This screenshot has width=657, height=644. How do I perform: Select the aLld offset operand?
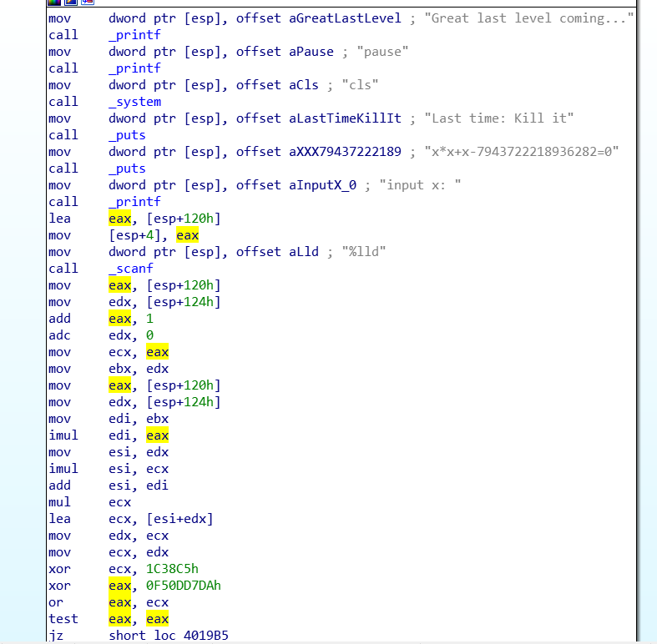(304, 252)
